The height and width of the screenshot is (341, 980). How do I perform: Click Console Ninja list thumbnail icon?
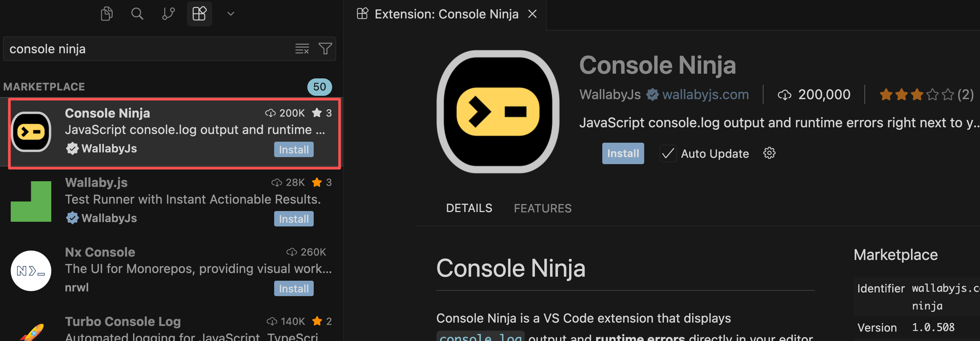tap(31, 132)
